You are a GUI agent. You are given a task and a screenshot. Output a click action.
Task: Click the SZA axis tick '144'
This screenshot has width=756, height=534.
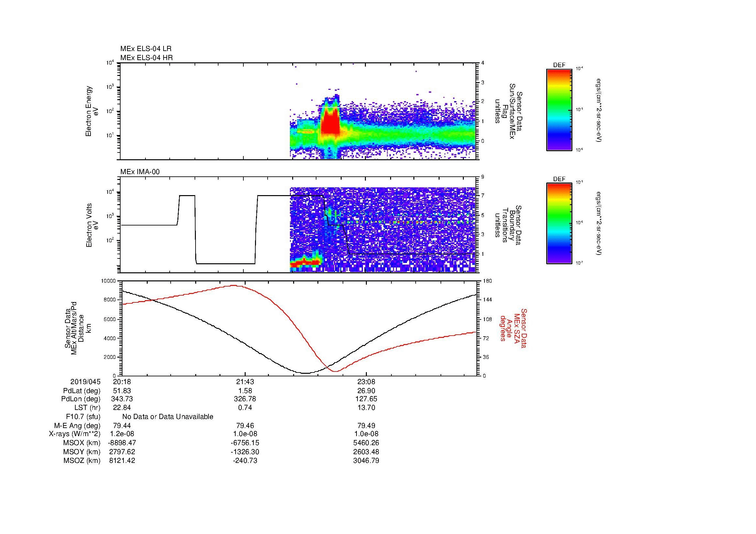(487, 300)
